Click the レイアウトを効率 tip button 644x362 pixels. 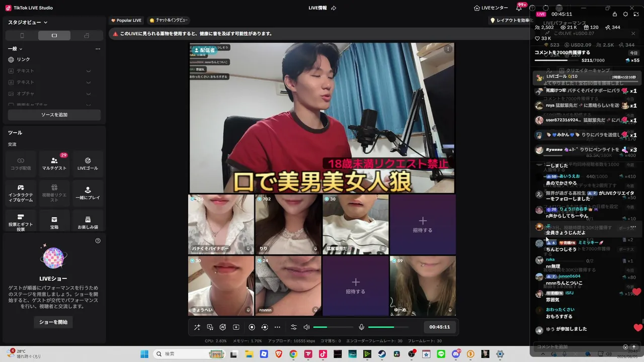(x=510, y=21)
